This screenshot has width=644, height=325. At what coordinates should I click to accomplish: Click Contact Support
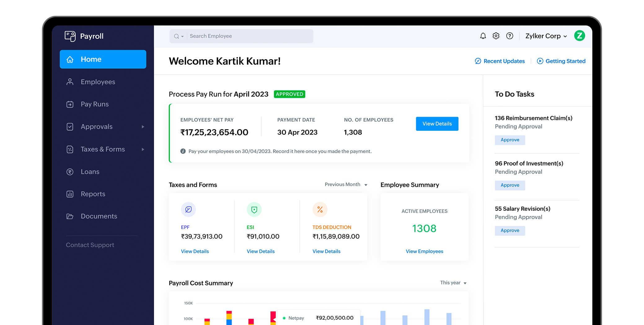(x=90, y=245)
